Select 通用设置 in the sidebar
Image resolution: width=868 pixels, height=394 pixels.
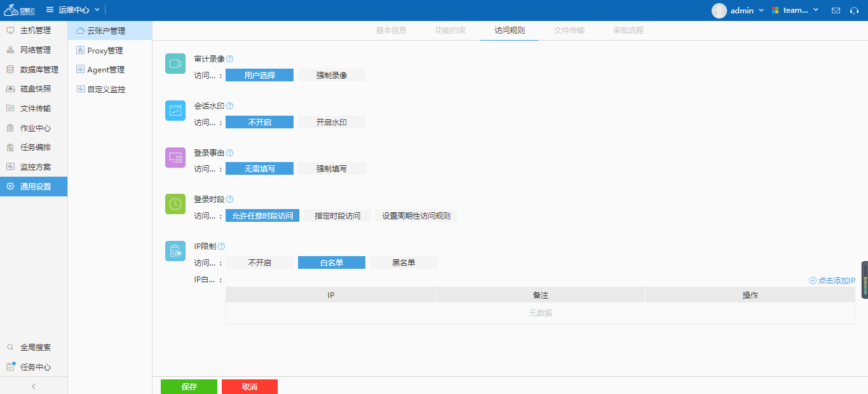[x=34, y=187]
